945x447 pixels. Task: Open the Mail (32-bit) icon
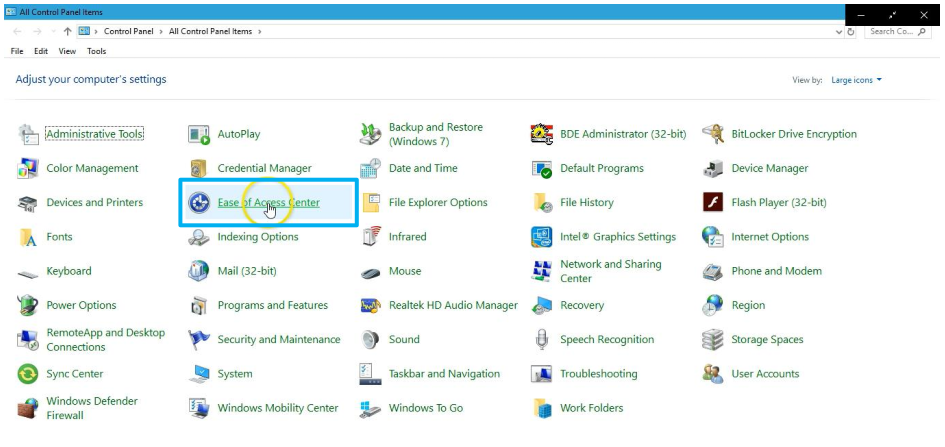click(199, 272)
